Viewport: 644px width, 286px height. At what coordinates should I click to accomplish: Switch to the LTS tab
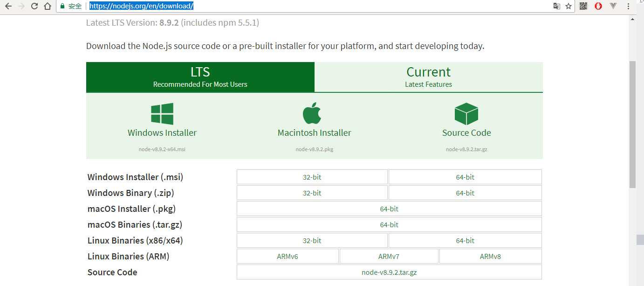(200, 77)
